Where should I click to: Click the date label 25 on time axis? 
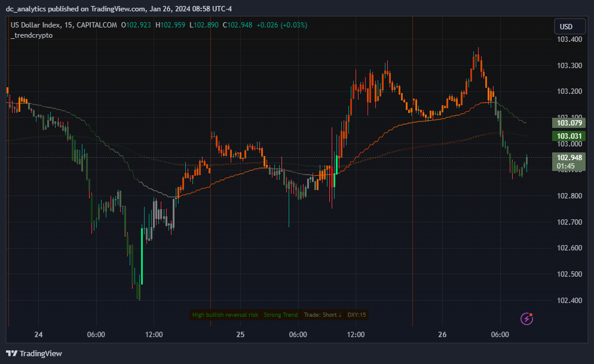(x=240, y=335)
